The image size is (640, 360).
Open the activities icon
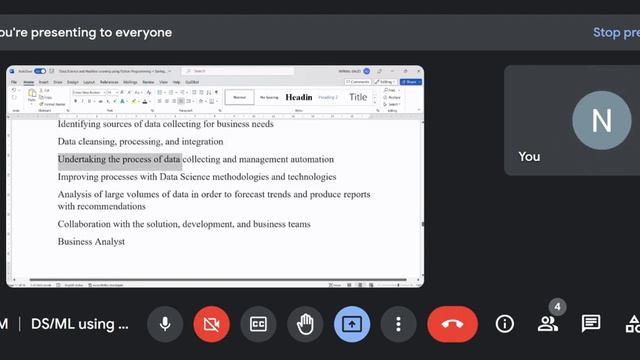pyautogui.click(x=633, y=324)
